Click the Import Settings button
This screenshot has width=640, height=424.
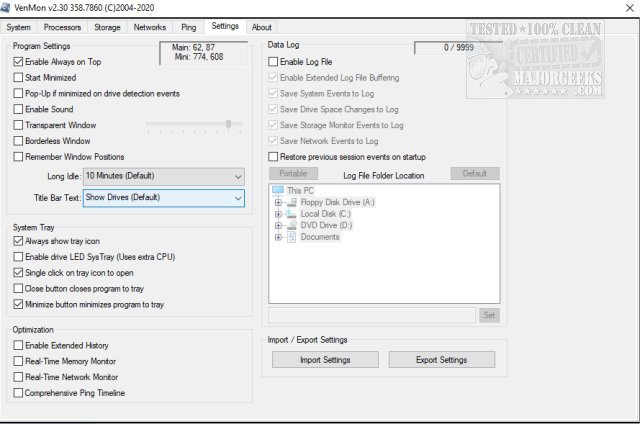click(x=325, y=360)
